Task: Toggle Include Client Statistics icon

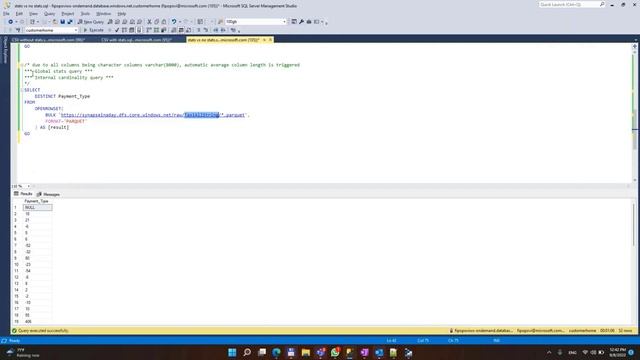Action: 163,30
